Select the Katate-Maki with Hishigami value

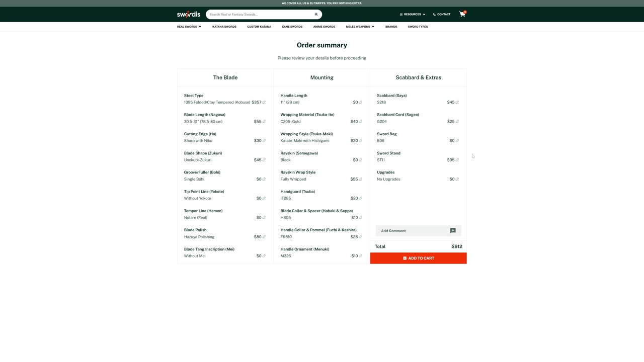click(305, 141)
